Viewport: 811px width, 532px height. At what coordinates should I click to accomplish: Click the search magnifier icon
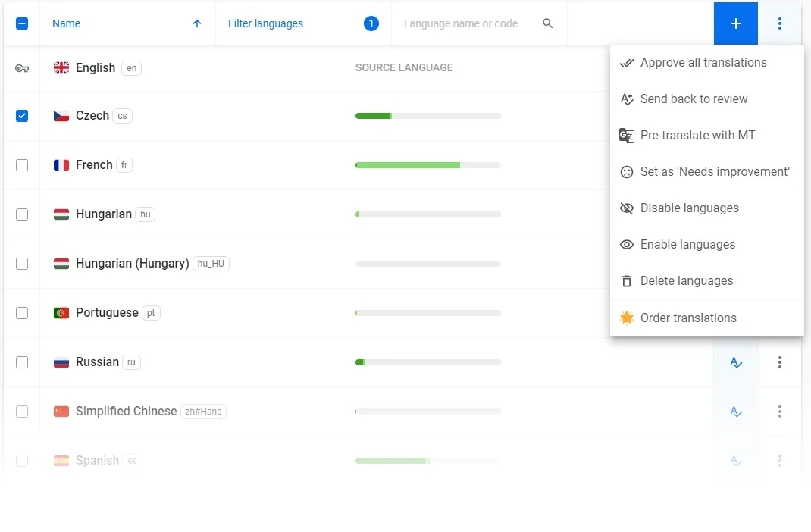point(547,23)
